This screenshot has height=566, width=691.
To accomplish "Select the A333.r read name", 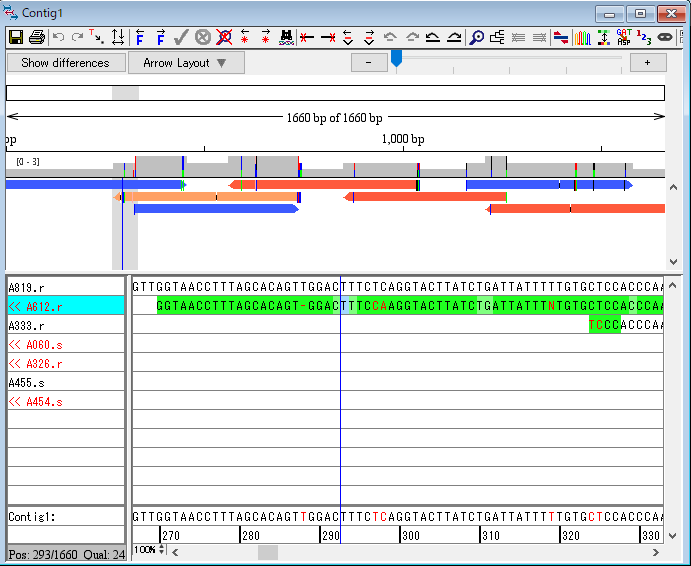I will click(x=26, y=326).
